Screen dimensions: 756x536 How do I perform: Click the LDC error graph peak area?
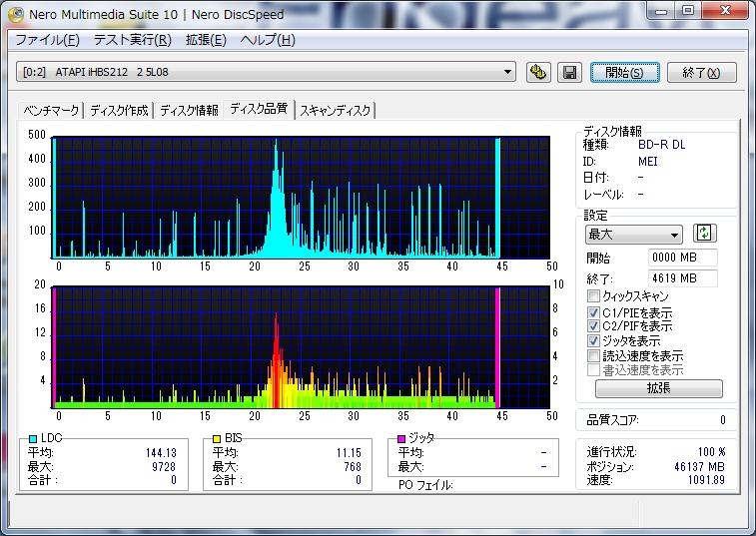point(277,198)
